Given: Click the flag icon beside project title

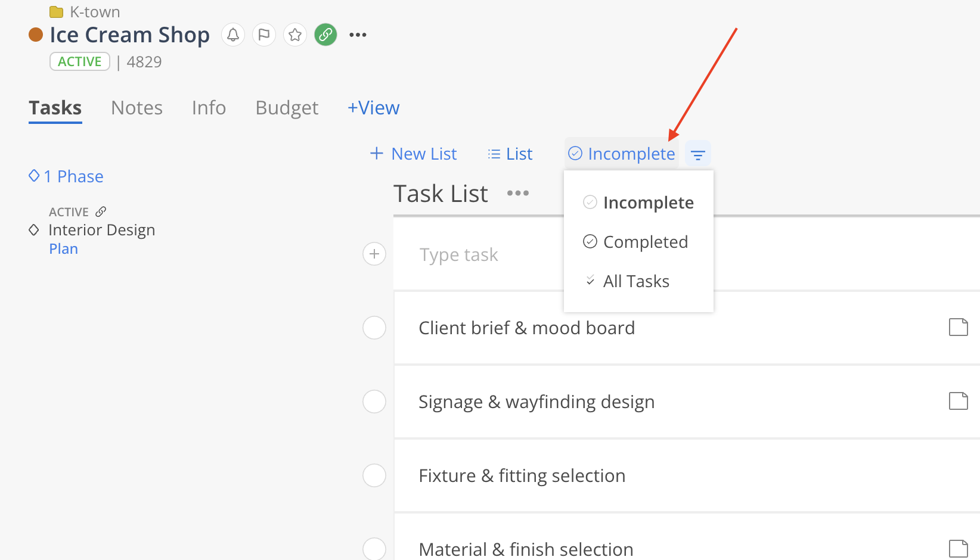Looking at the screenshot, I should click(x=264, y=35).
